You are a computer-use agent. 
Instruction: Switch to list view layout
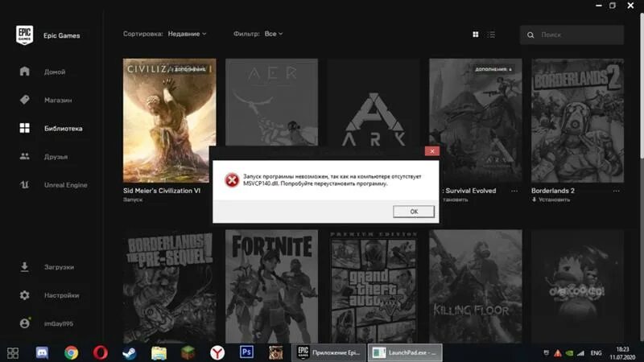pyautogui.click(x=491, y=35)
